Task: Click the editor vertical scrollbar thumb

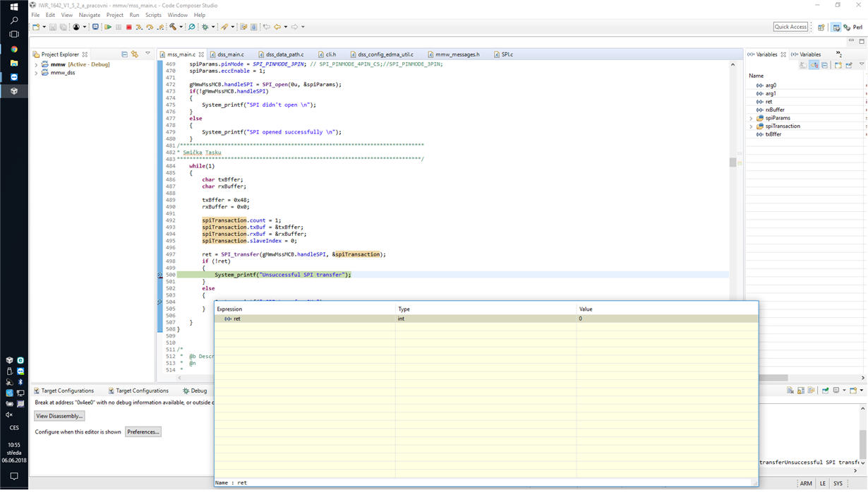Action: point(733,162)
